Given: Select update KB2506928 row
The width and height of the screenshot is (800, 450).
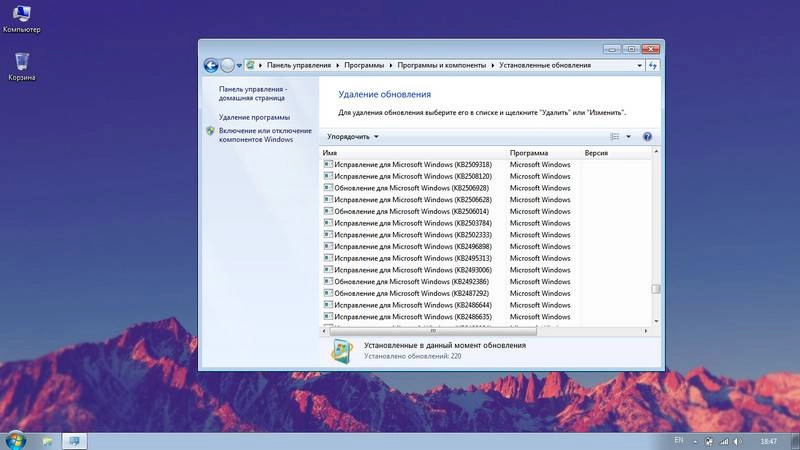Looking at the screenshot, I should 486,188.
